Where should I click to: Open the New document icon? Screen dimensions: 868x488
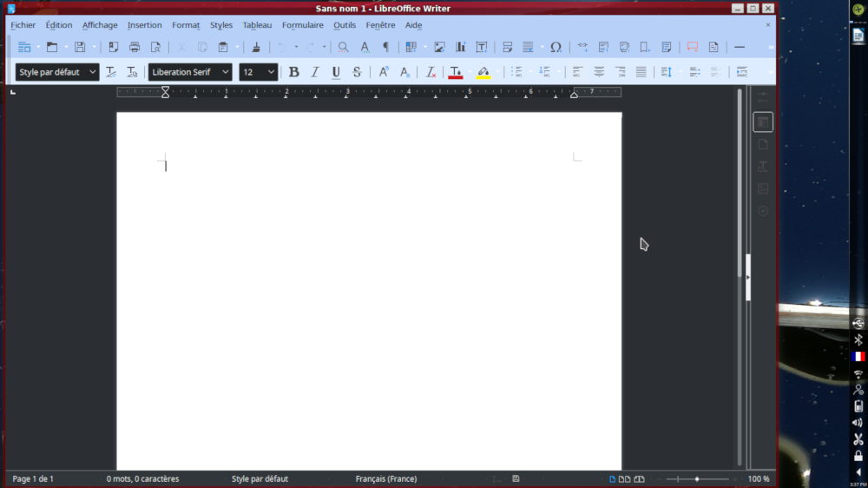(x=23, y=47)
